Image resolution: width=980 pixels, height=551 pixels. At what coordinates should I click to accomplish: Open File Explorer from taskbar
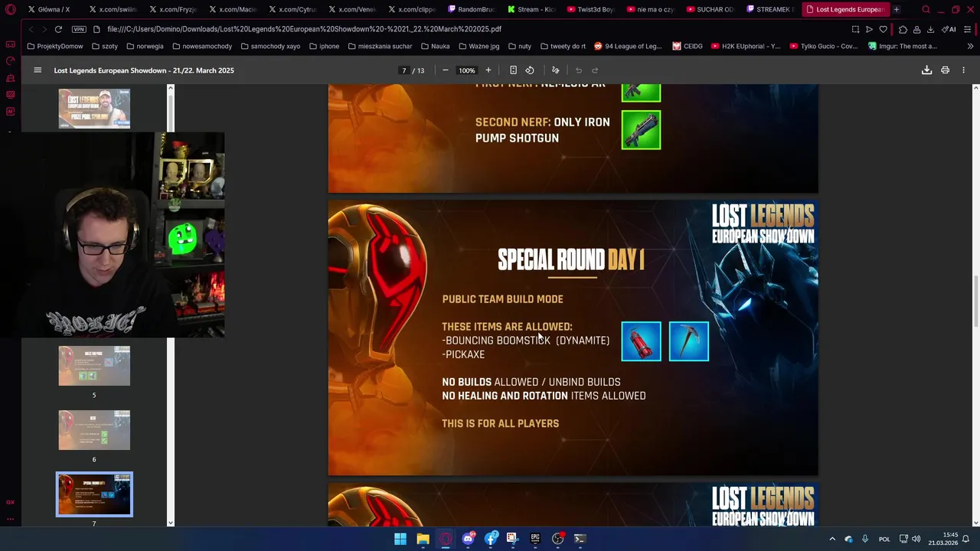[423, 539]
